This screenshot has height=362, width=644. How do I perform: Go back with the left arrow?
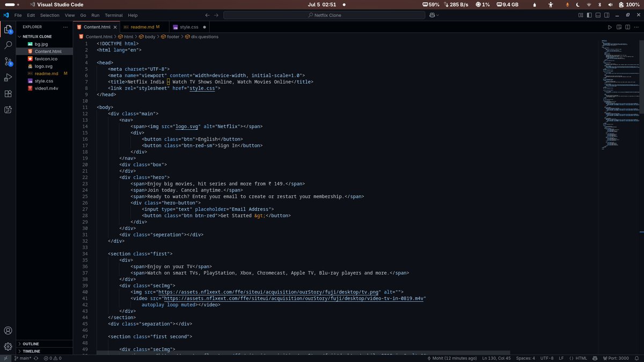208,15
